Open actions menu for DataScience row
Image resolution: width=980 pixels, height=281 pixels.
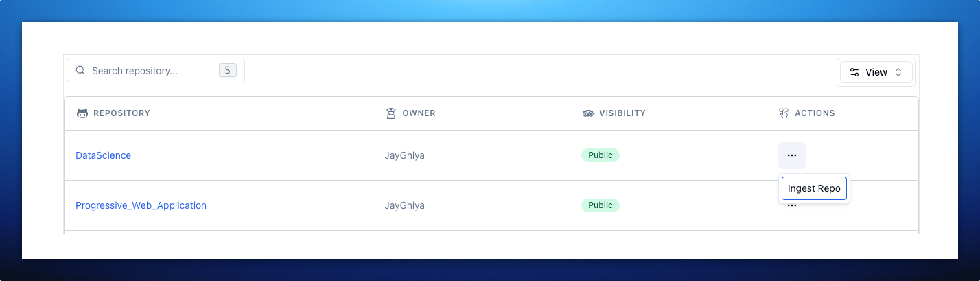click(x=792, y=155)
